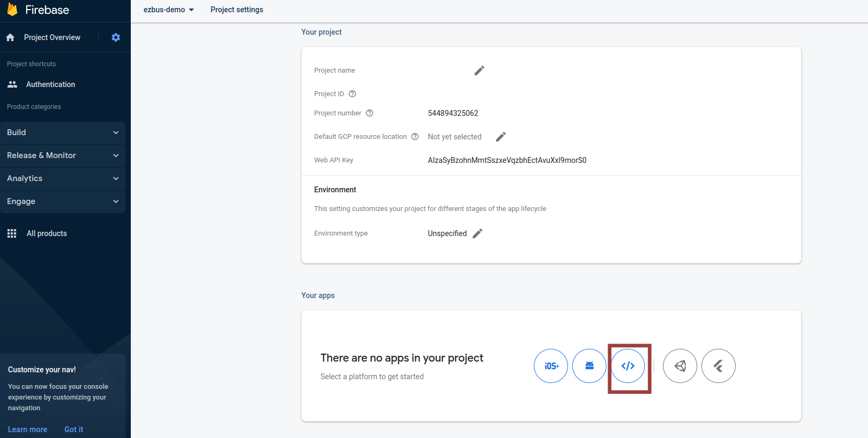Viewport: 868px width, 438px height.
Task: Open project settings gear icon
Action: (116, 37)
